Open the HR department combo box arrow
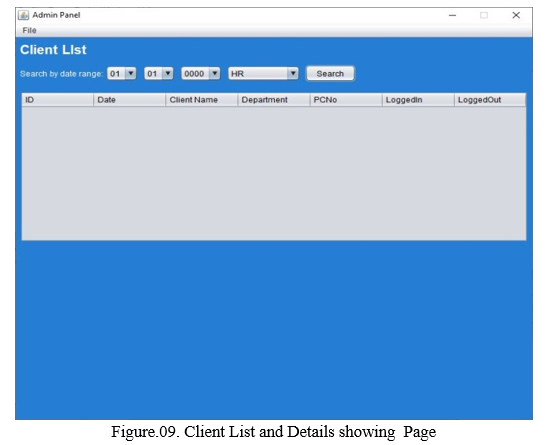This screenshot has width=552, height=445. coord(293,74)
